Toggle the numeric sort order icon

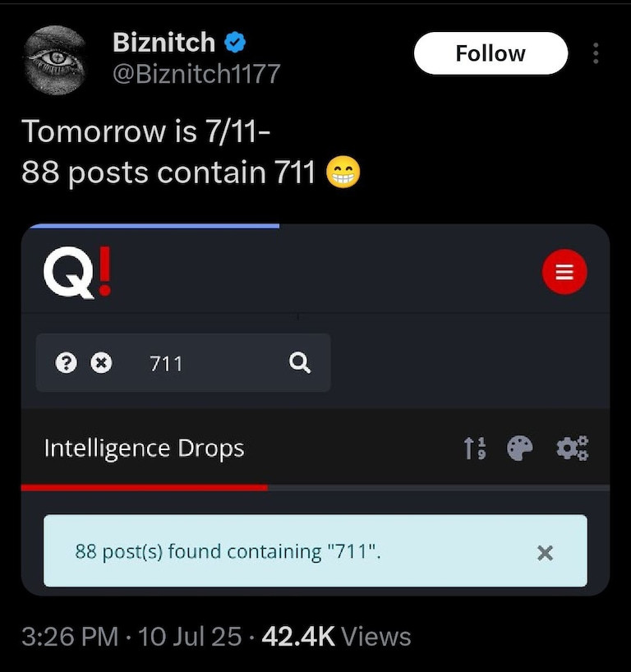pyautogui.click(x=475, y=449)
